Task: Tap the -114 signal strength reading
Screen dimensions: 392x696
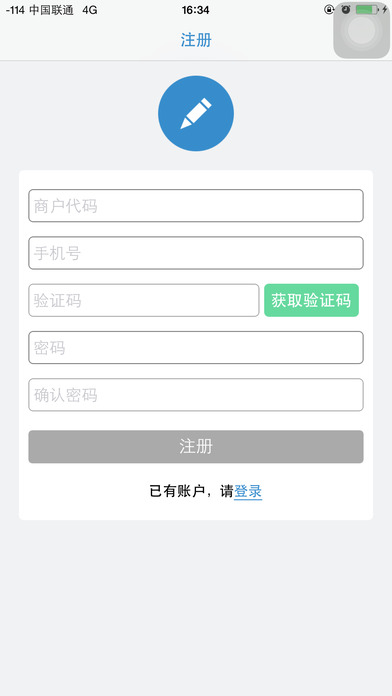Action: (x=15, y=10)
